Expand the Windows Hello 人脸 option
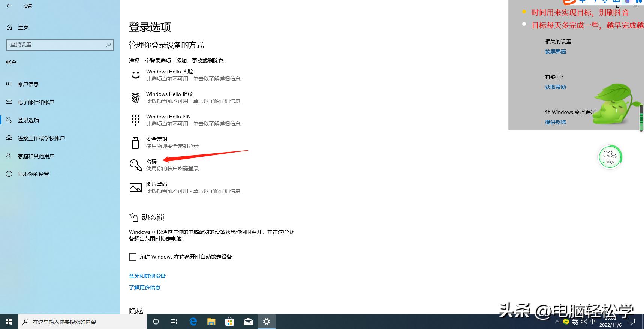The height and width of the screenshot is (329, 644). click(185, 75)
